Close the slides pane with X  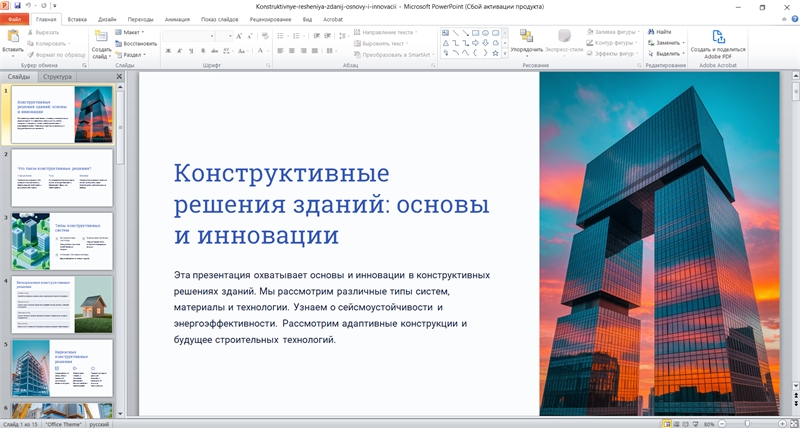point(119,77)
